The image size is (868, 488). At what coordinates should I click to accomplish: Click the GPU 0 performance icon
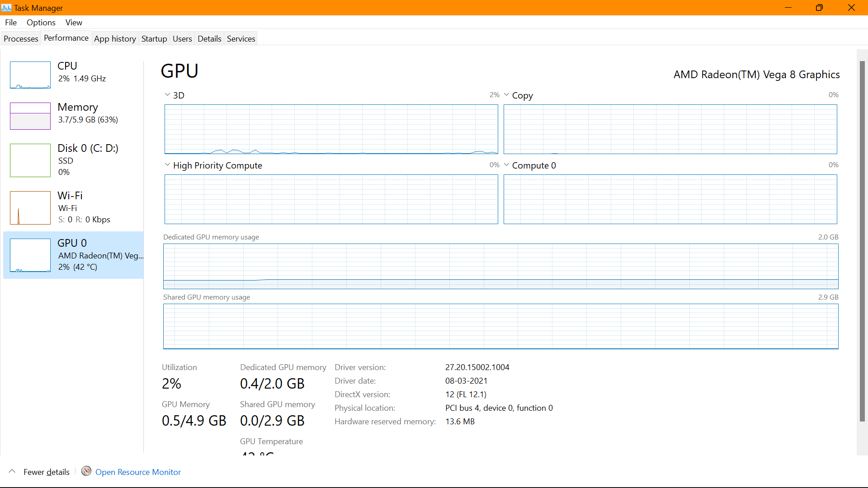30,254
